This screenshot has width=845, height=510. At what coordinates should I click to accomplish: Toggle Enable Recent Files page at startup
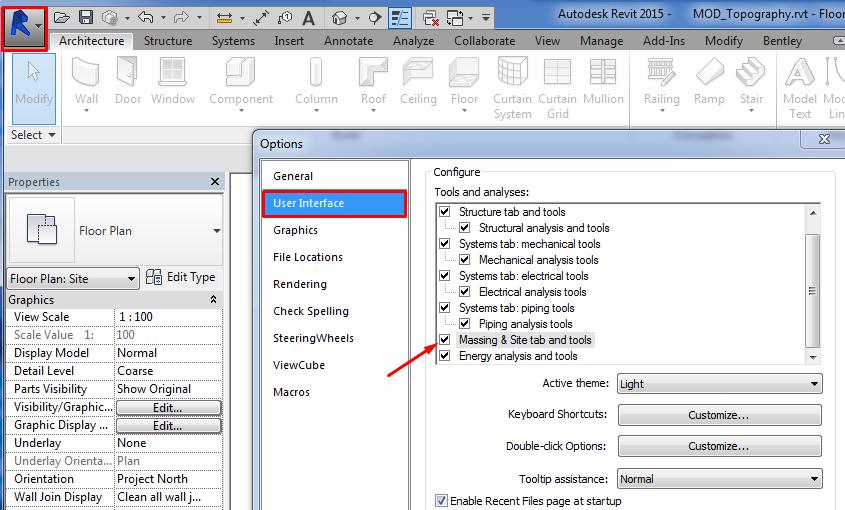click(441, 501)
